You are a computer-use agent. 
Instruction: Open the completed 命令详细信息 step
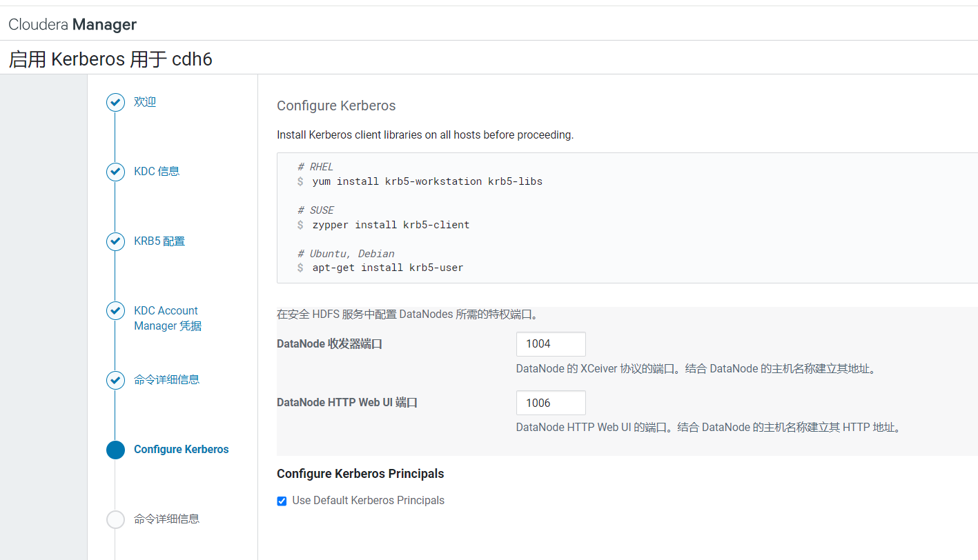[167, 380]
